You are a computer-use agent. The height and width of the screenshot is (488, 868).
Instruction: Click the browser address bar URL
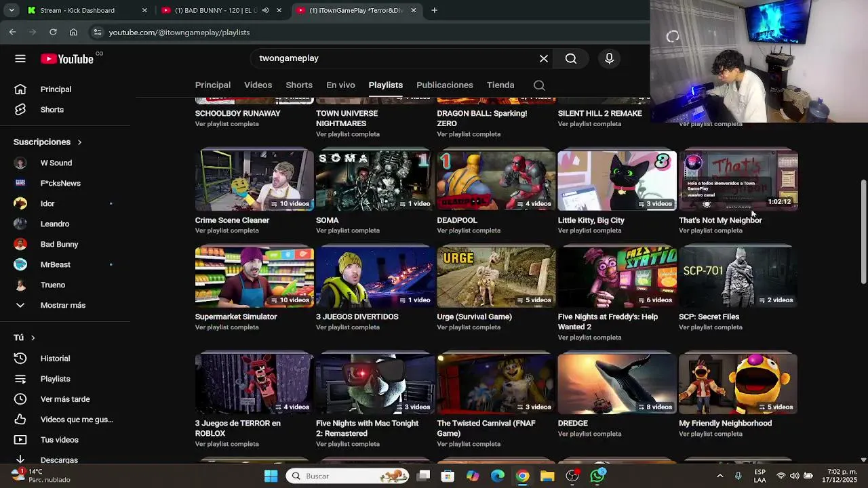(x=179, y=33)
